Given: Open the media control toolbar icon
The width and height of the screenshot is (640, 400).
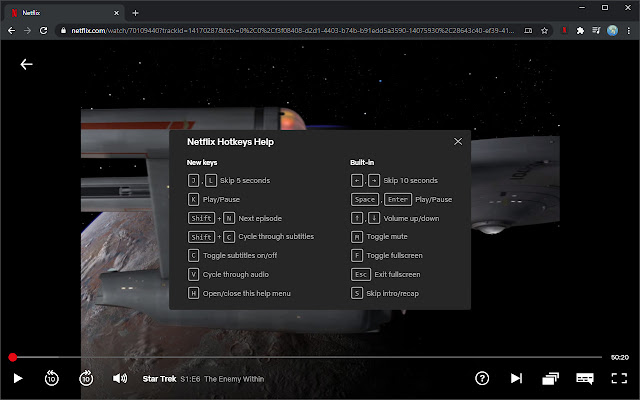Looking at the screenshot, I should [x=596, y=31].
